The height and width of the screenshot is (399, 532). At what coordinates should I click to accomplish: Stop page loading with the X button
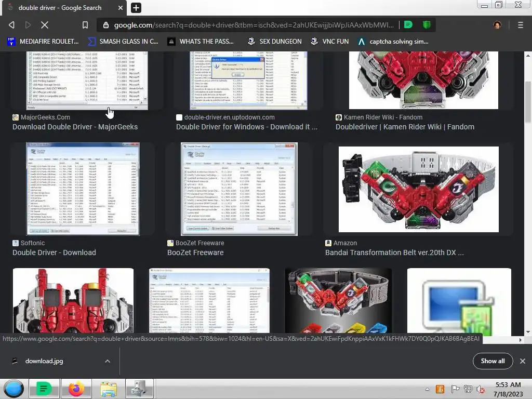pos(45,25)
